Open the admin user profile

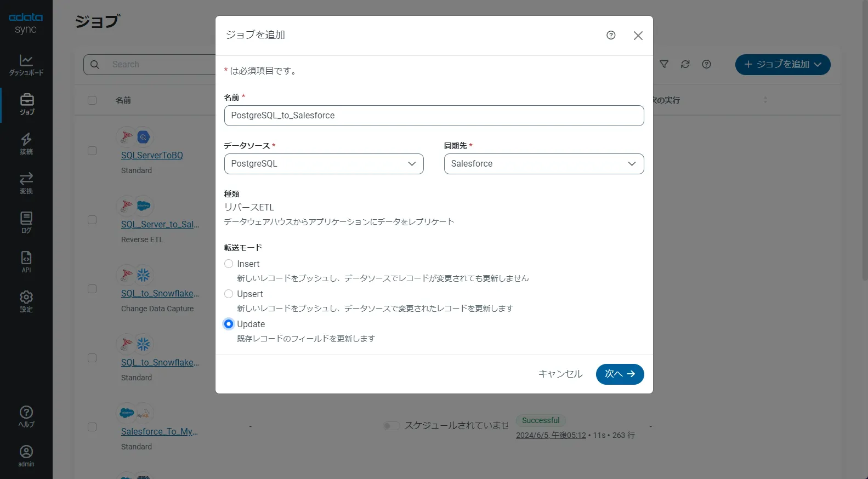[26, 457]
